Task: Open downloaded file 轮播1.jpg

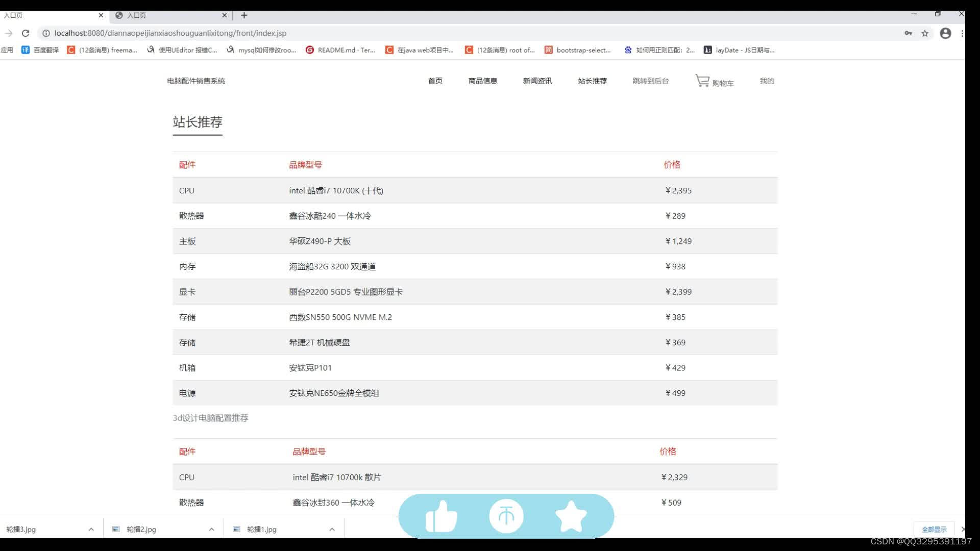Action: [261, 530]
